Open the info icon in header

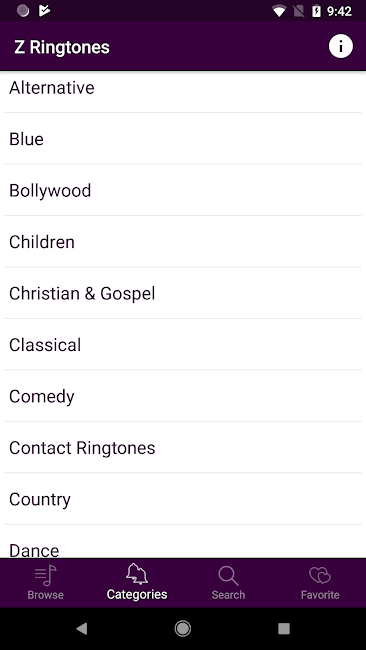341,46
